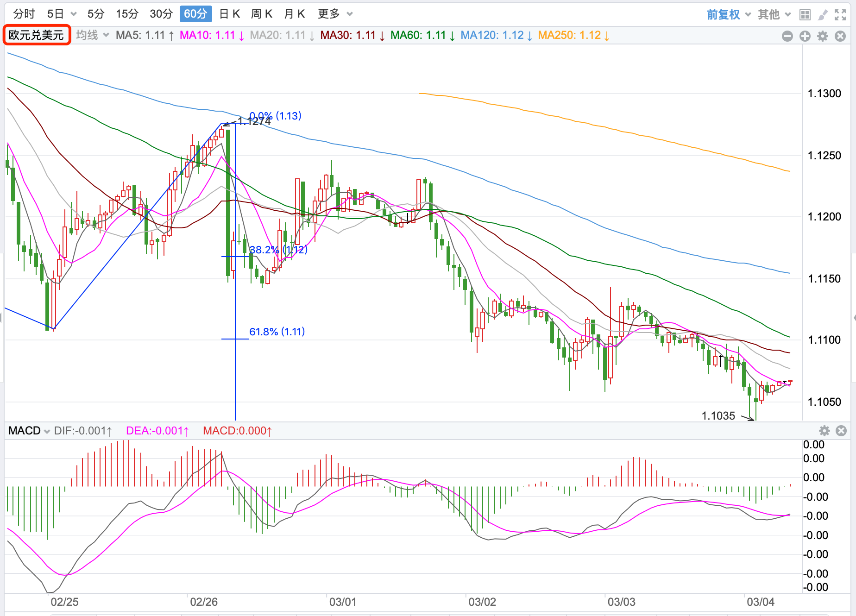Image resolution: width=856 pixels, height=616 pixels.
Task: Switch to the 5分 interval
Action: coord(96,14)
